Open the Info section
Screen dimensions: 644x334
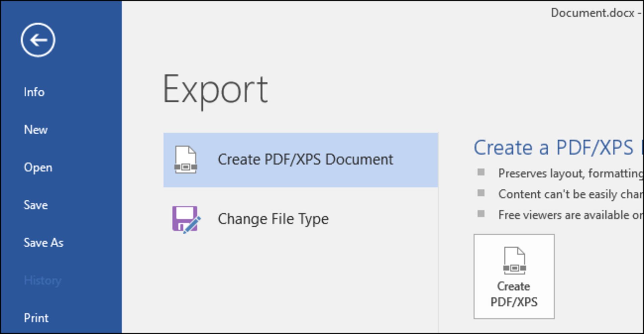coord(34,92)
